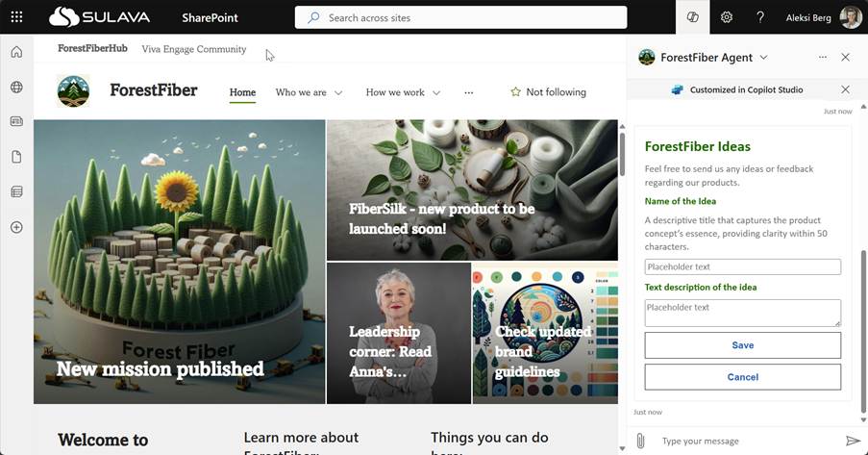868x455 pixels.
Task: Open the site navigation overflow ellipsis
Action: tap(469, 92)
